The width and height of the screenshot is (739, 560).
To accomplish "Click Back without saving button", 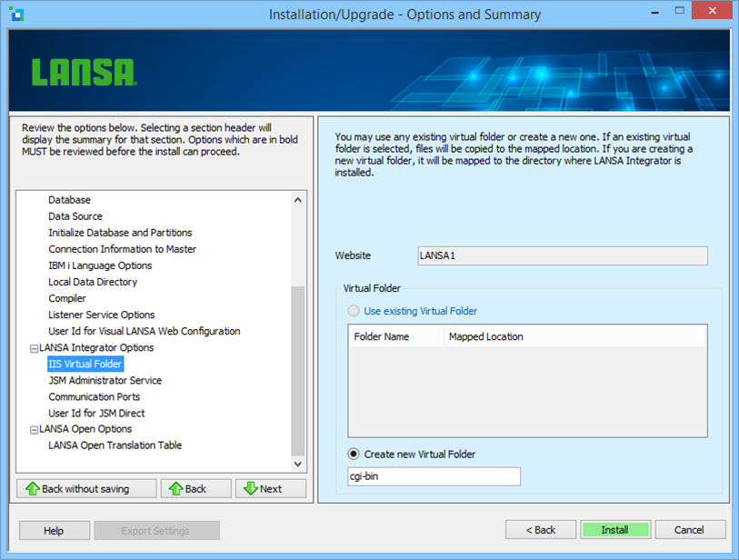I will tap(86, 489).
